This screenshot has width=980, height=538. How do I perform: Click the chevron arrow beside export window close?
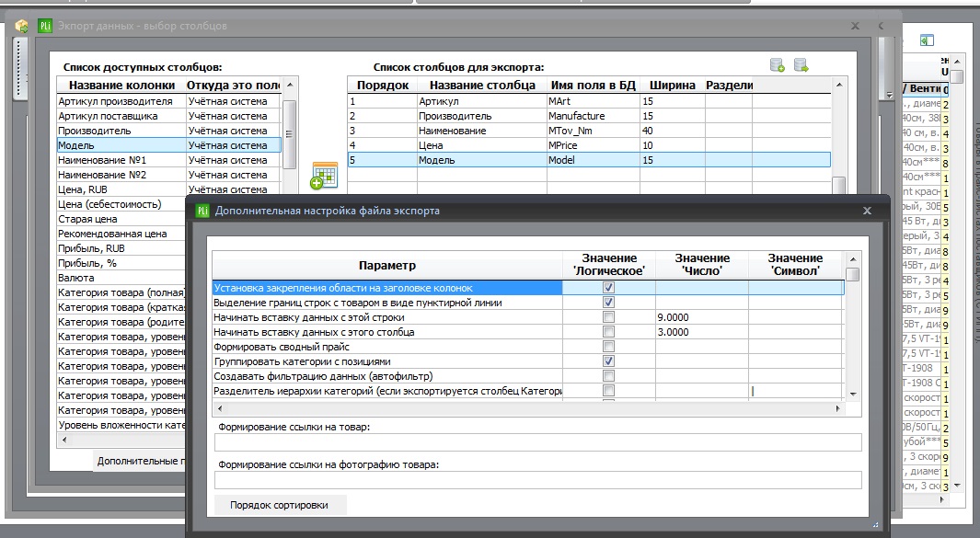tap(881, 26)
